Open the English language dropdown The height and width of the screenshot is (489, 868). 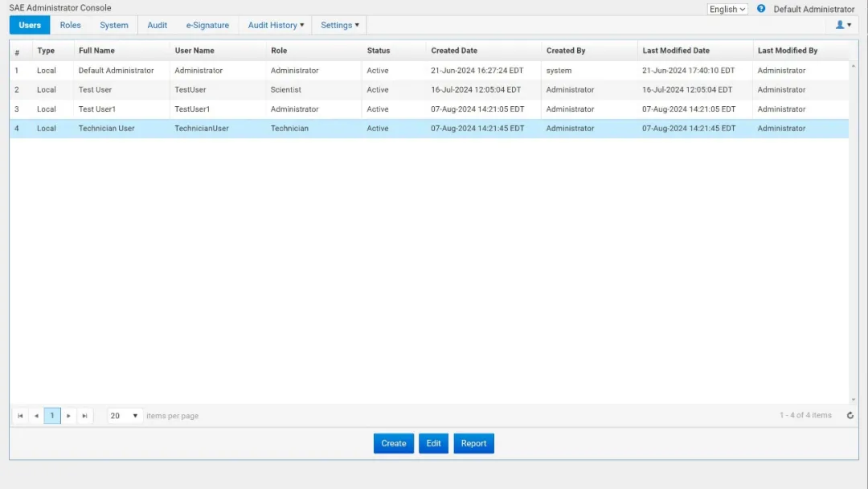727,10
